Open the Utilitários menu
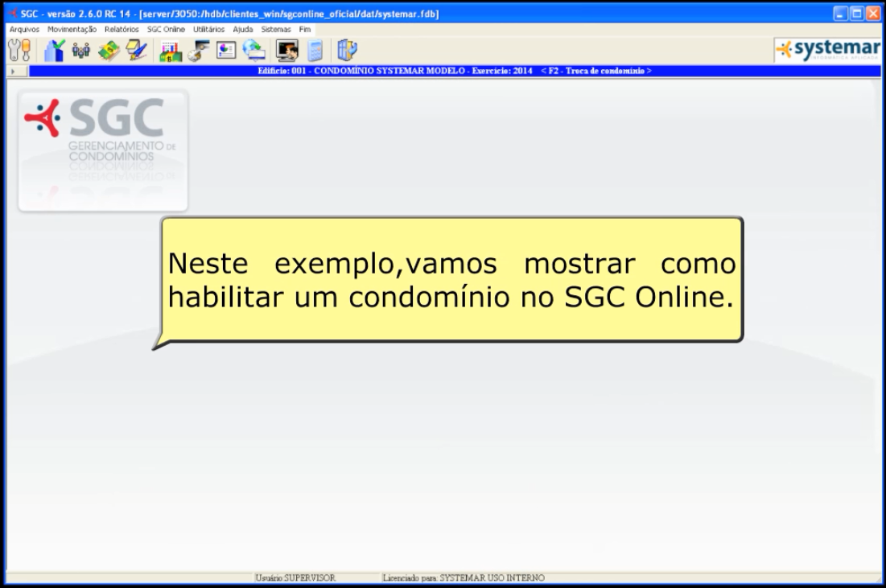Image resolution: width=886 pixels, height=588 pixels. click(x=210, y=29)
